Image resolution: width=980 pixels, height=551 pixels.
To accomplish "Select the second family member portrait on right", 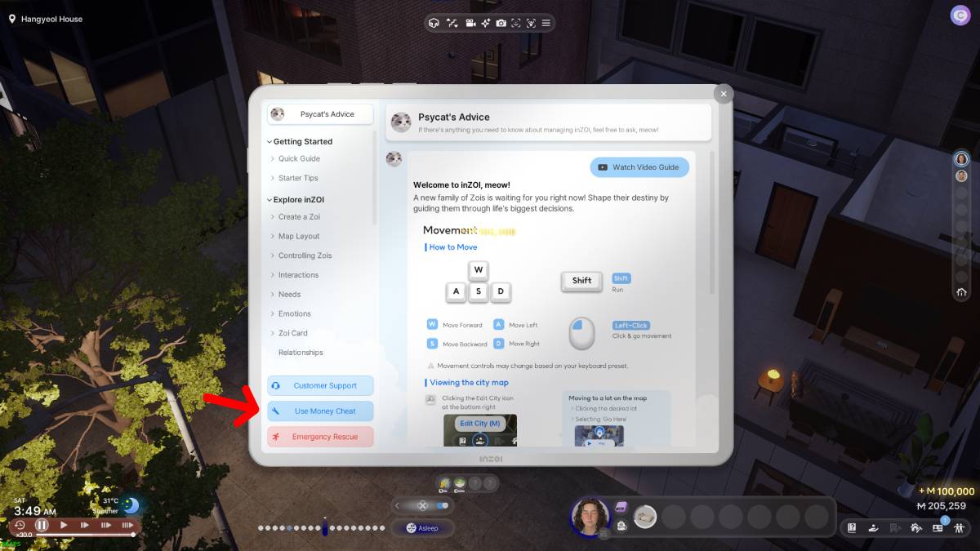I will (961, 176).
